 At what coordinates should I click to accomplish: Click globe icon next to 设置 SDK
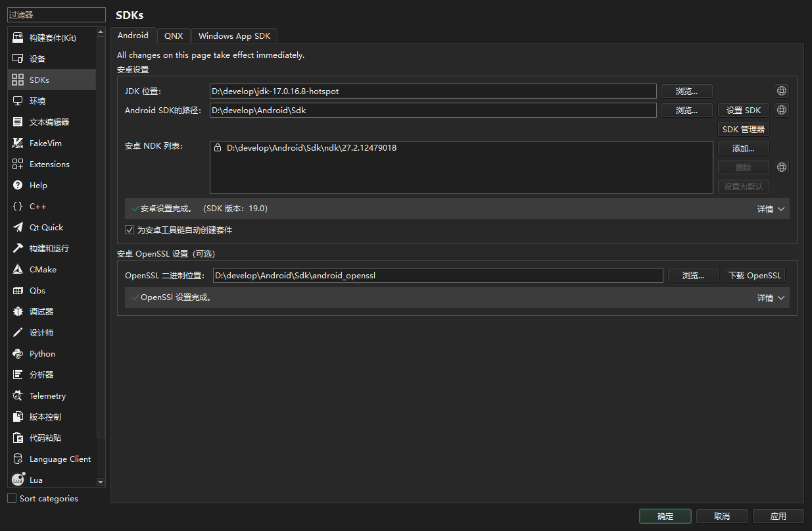pyautogui.click(x=782, y=110)
